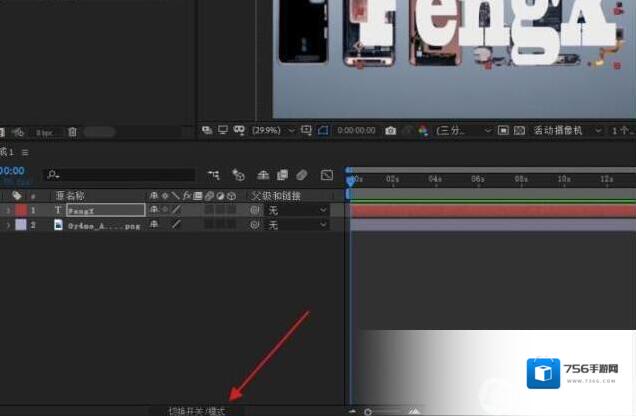Open the parent dropdown for FengX layer
Viewport: 636px width, 416px height.
[x=297, y=211]
